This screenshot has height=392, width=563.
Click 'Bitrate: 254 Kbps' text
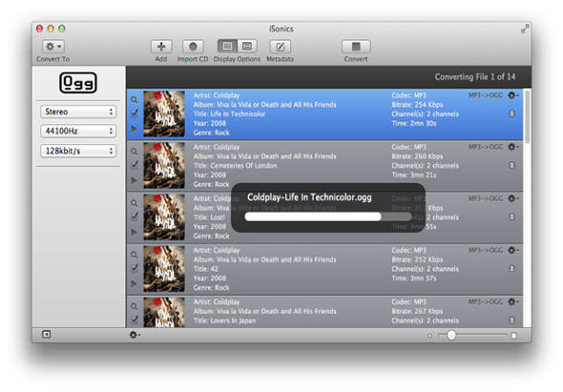click(x=417, y=105)
